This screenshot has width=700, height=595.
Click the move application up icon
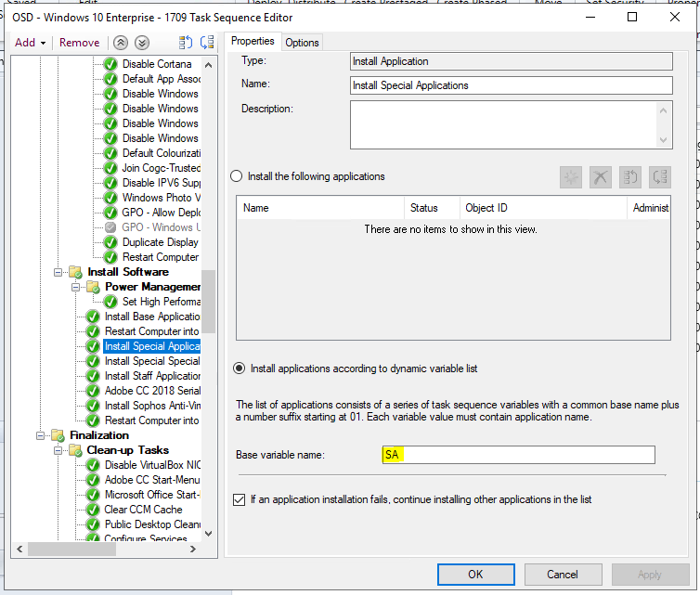click(x=630, y=177)
